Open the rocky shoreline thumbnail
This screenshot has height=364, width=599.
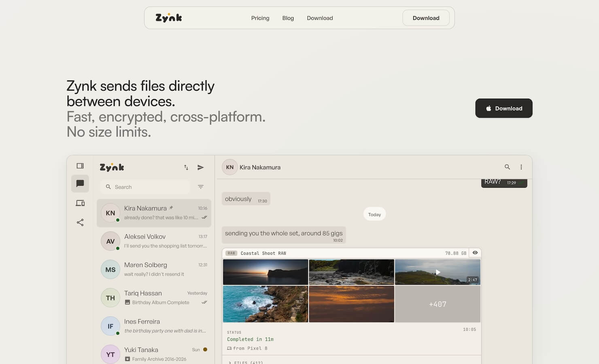tap(351, 272)
